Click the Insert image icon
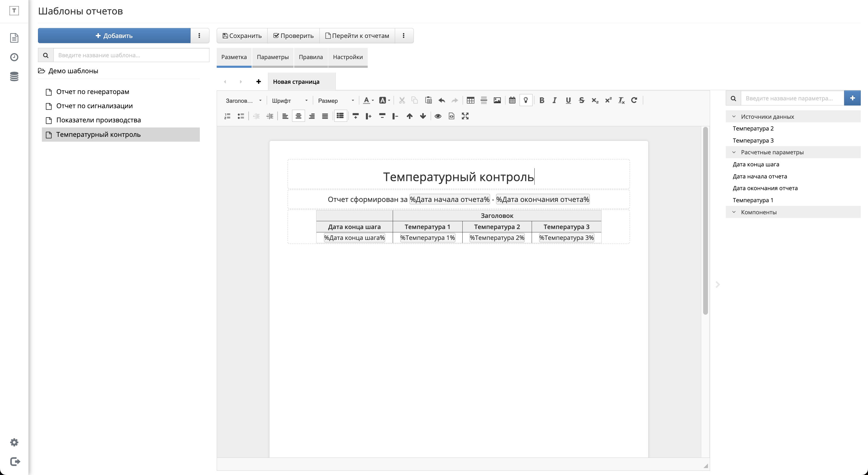 pos(497,100)
